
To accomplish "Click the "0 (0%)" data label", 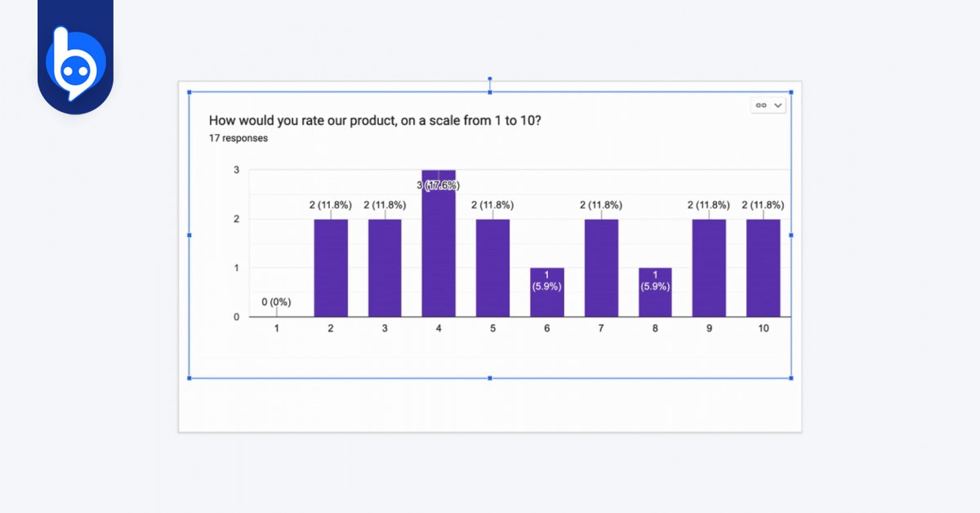I will click(x=276, y=302).
